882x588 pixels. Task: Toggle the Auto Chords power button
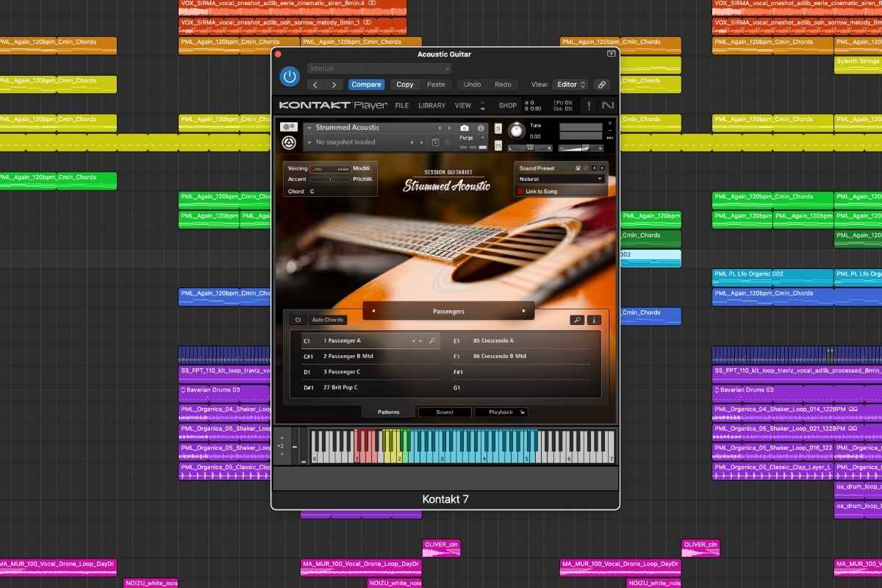click(298, 320)
